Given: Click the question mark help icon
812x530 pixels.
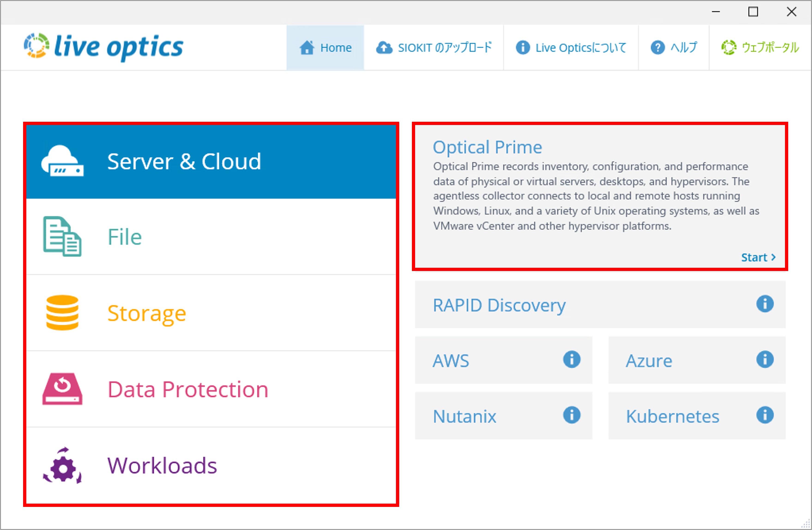Looking at the screenshot, I should pos(658,47).
